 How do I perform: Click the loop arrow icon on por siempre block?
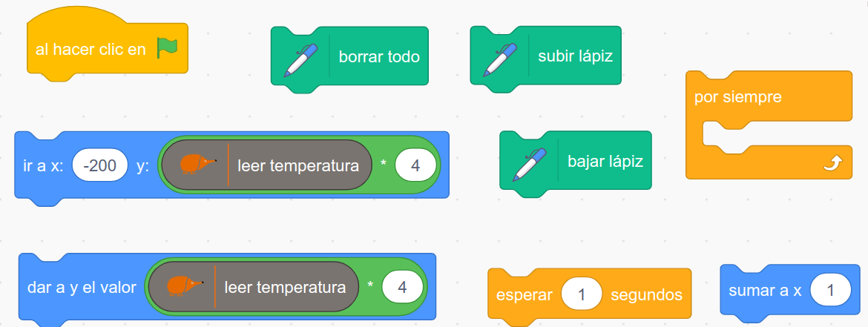pyautogui.click(x=833, y=163)
